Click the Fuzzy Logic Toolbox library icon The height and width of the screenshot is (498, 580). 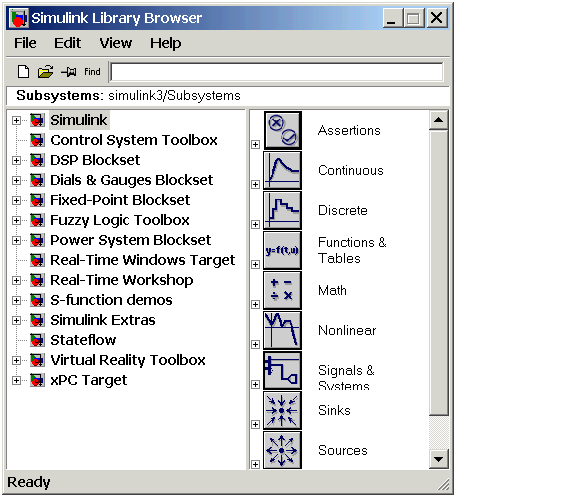pos(38,220)
